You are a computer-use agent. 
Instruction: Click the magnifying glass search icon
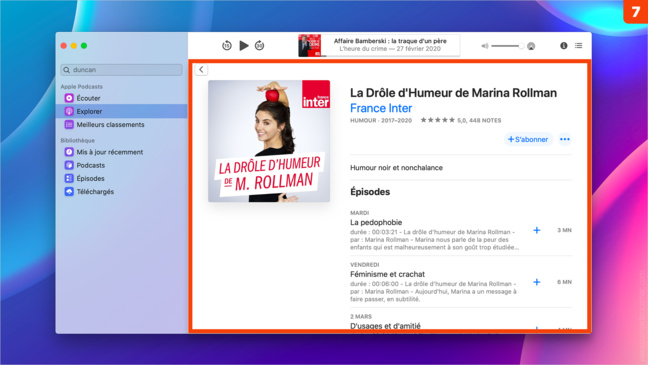(67, 70)
